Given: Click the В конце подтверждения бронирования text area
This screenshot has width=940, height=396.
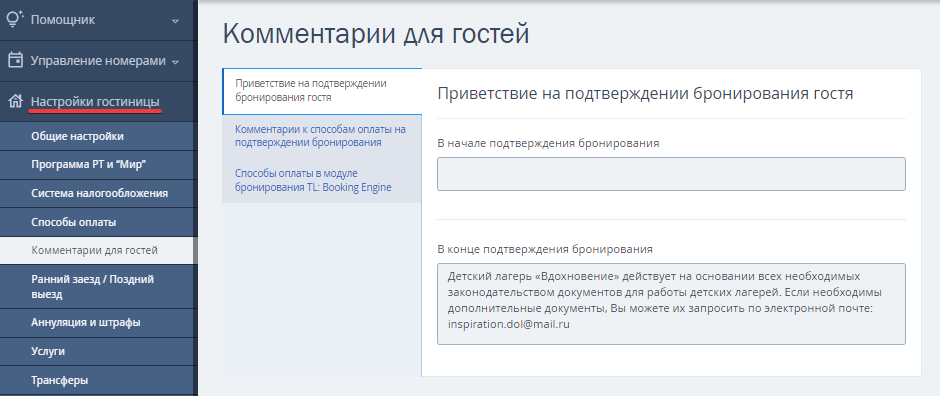Looking at the screenshot, I should pyautogui.click(x=671, y=304).
